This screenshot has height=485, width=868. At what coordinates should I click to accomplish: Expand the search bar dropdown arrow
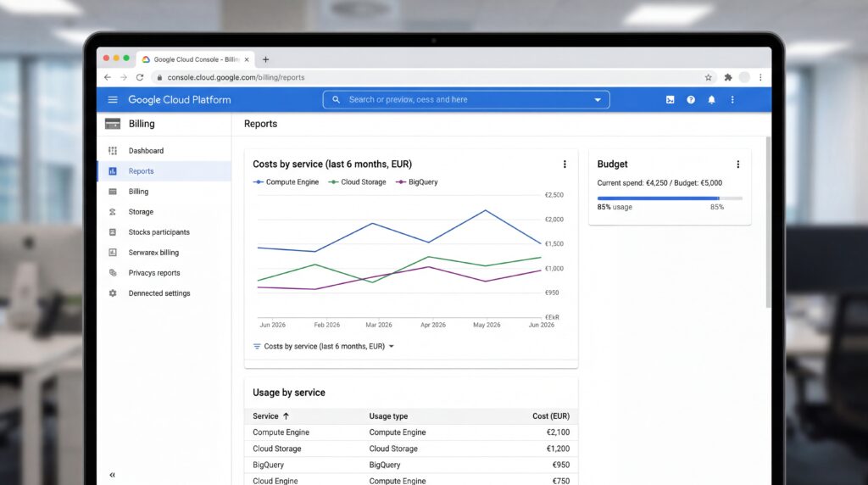click(598, 100)
